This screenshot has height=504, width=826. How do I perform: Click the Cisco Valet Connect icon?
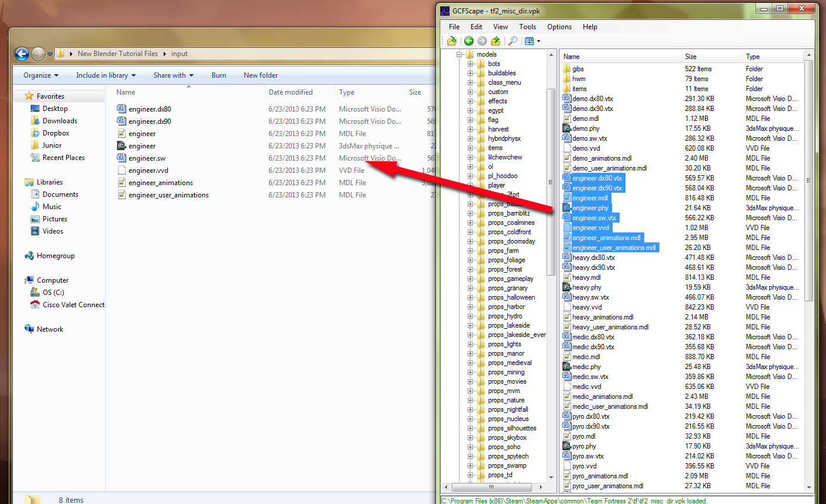35,304
